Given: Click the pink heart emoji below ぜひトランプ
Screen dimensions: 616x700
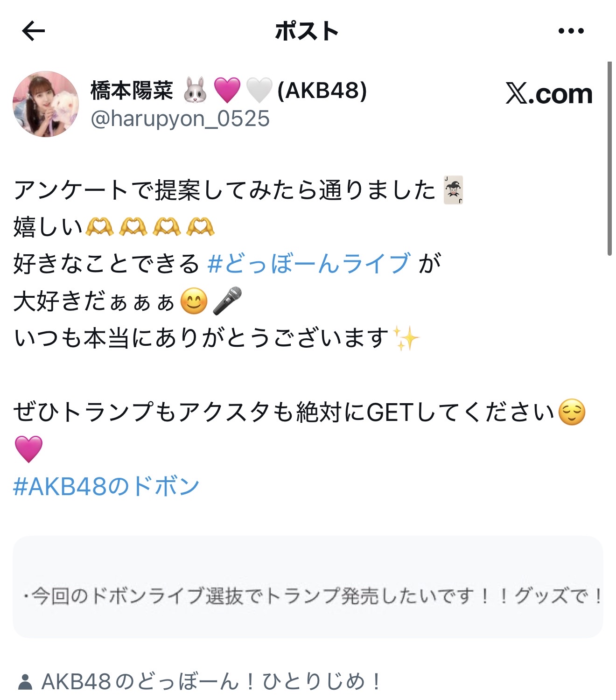Looking at the screenshot, I should click(28, 449).
